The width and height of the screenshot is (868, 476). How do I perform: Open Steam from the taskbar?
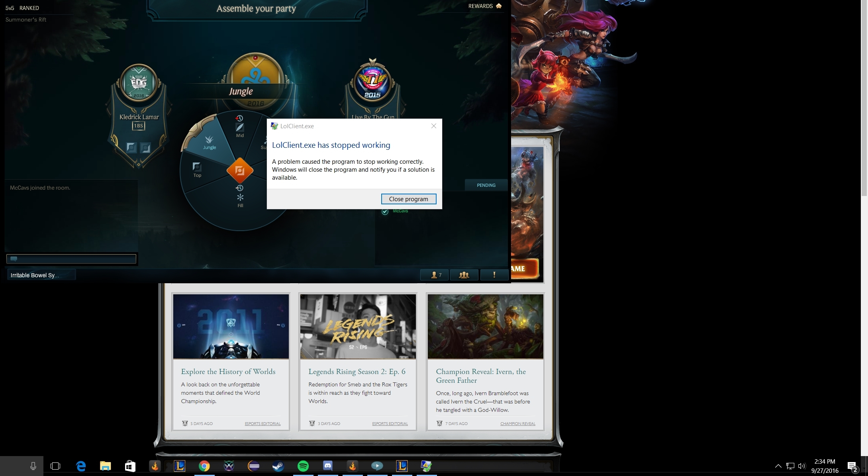[x=278, y=466]
